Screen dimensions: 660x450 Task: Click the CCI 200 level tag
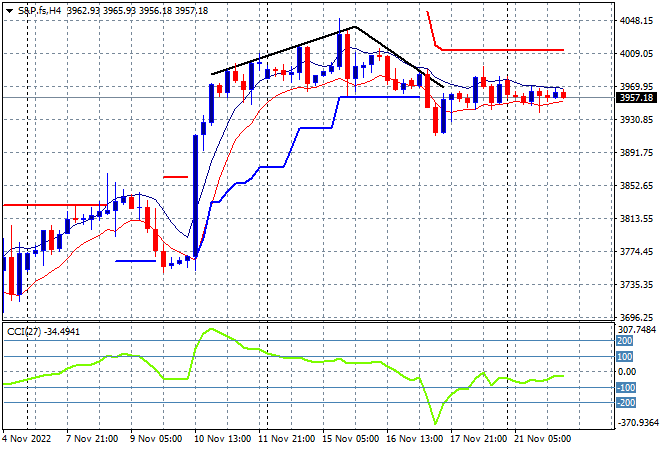click(624, 341)
